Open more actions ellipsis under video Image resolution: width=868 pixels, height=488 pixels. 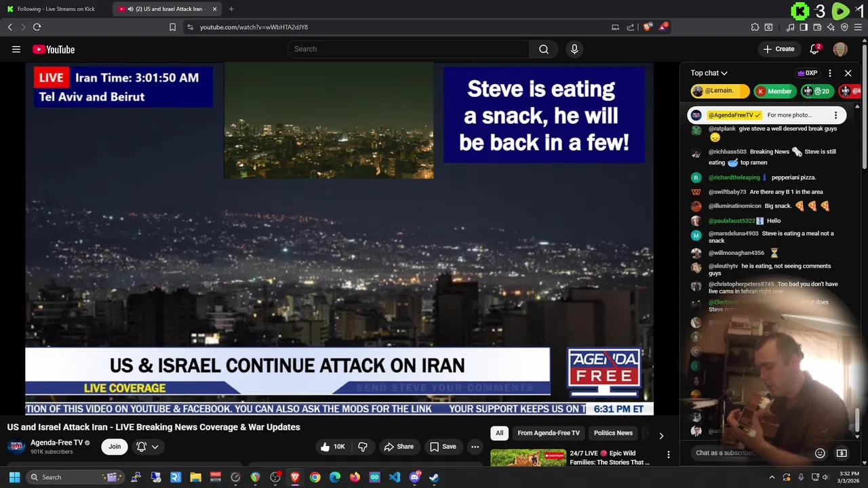tap(475, 447)
